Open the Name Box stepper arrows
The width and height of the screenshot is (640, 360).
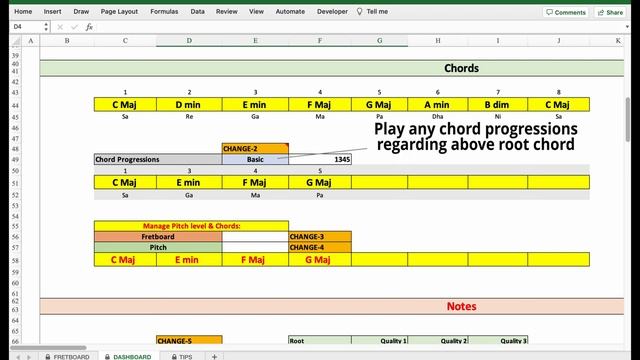46,27
